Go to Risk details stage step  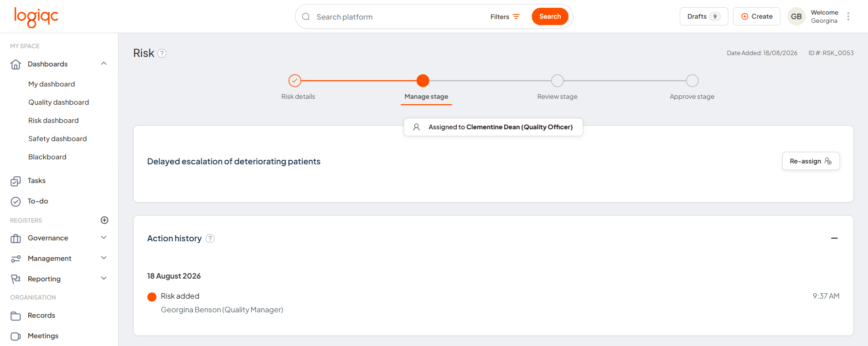(295, 81)
